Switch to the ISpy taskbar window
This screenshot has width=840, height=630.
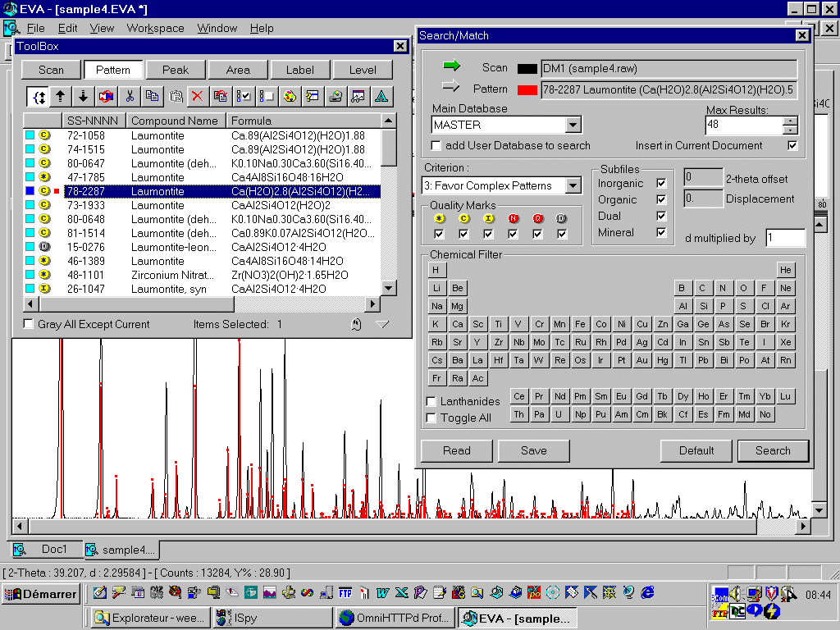272,619
